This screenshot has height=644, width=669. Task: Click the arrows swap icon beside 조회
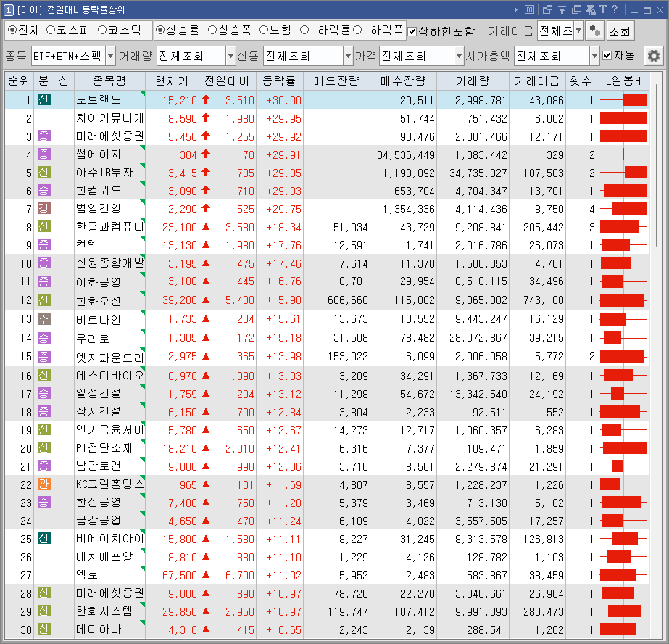click(x=594, y=30)
